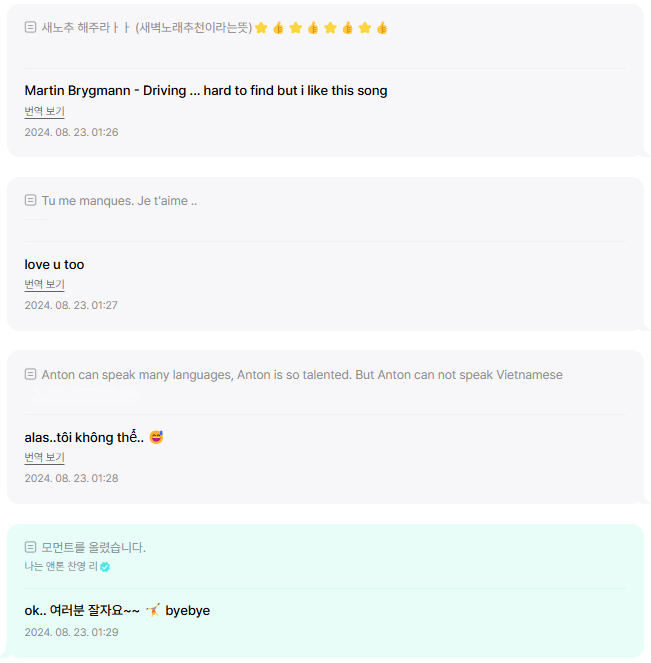Viewport: 651px width, 663px height.
Task: Click the Martin Brygmann - Driving reply text
Action: click(x=205, y=90)
